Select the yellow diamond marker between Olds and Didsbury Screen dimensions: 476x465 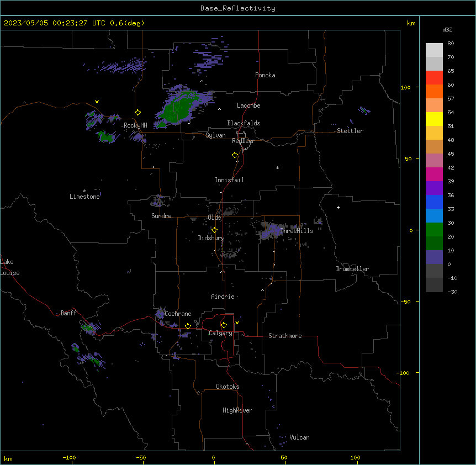(x=214, y=230)
